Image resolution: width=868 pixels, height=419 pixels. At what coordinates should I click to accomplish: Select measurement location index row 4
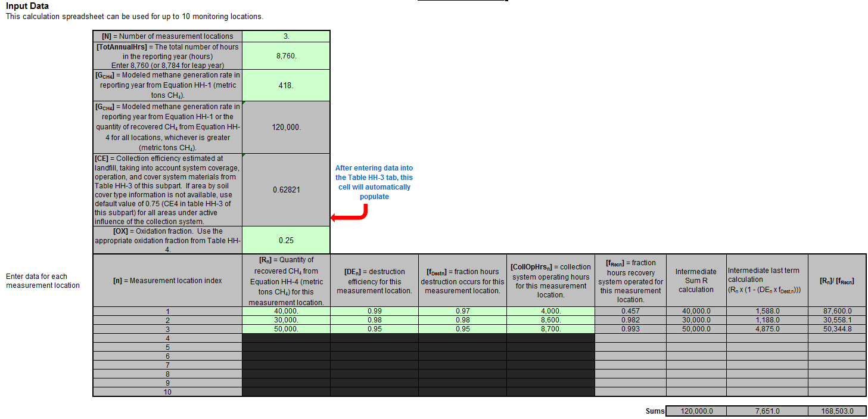click(x=167, y=338)
